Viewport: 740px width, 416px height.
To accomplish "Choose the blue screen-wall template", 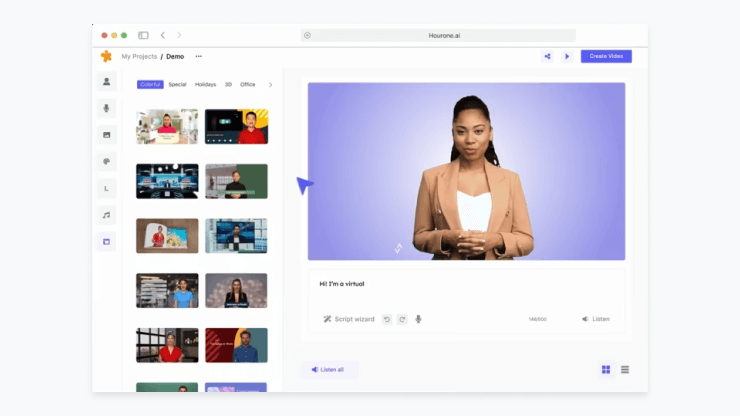I will click(x=236, y=236).
